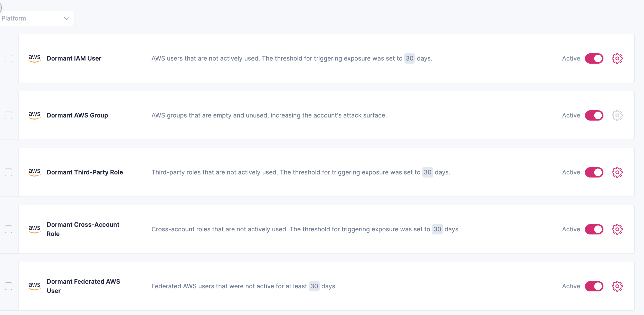Configure Dormant Cross-Account Role via gear icon

point(617,229)
